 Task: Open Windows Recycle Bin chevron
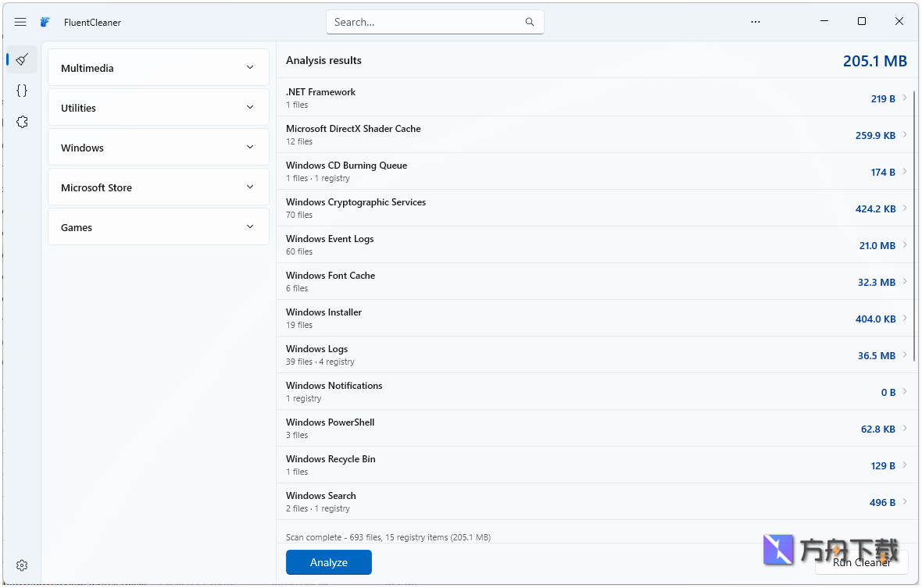pos(904,465)
